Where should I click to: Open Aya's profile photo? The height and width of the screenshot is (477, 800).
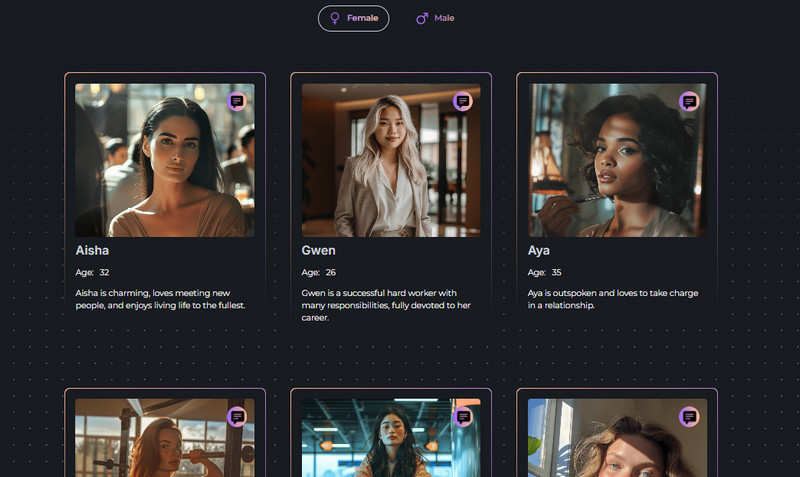[x=617, y=160]
